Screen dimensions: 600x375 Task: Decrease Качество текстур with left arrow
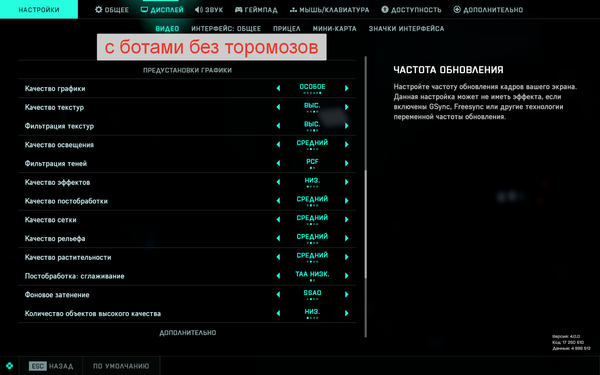pos(278,107)
